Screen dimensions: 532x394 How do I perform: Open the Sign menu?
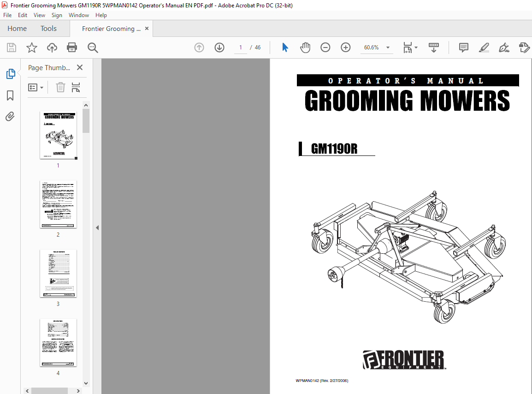tap(57, 15)
